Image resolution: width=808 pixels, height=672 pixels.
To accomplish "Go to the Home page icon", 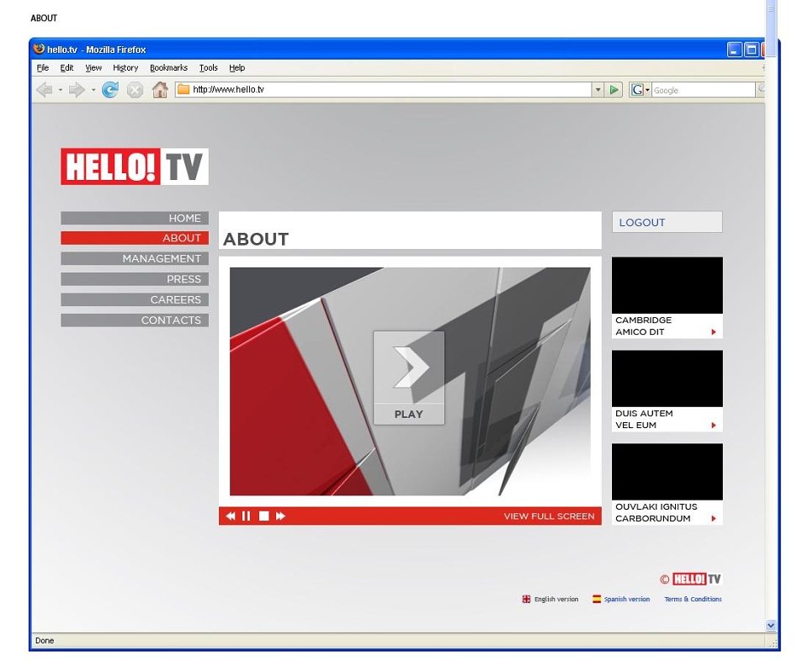I will pos(160,90).
